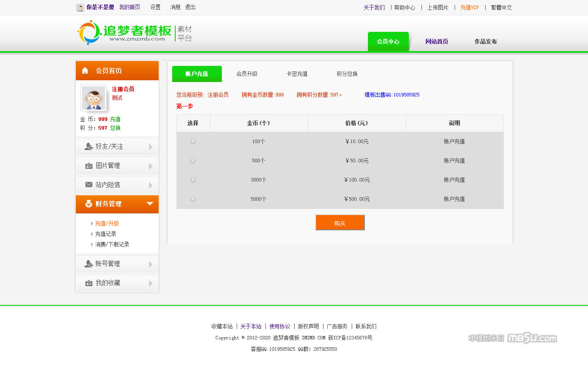Click the 图片管理 sidebar icon
This screenshot has height=366, width=588.
coord(89,166)
